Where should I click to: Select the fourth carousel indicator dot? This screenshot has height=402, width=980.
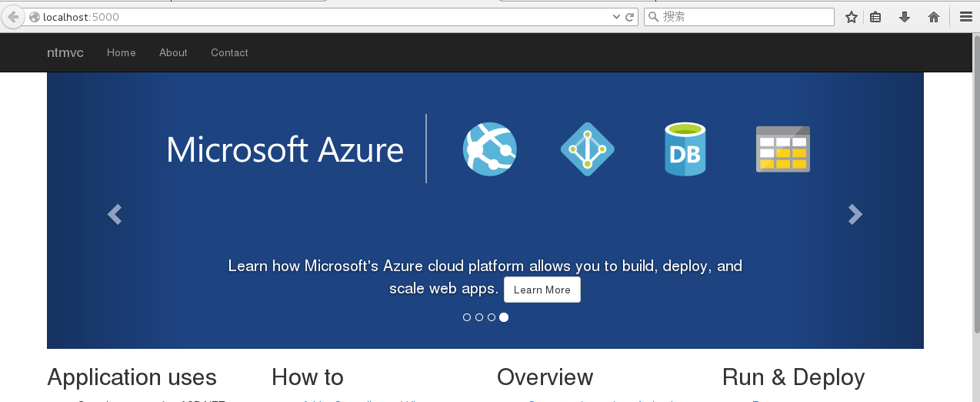pyautogui.click(x=504, y=317)
